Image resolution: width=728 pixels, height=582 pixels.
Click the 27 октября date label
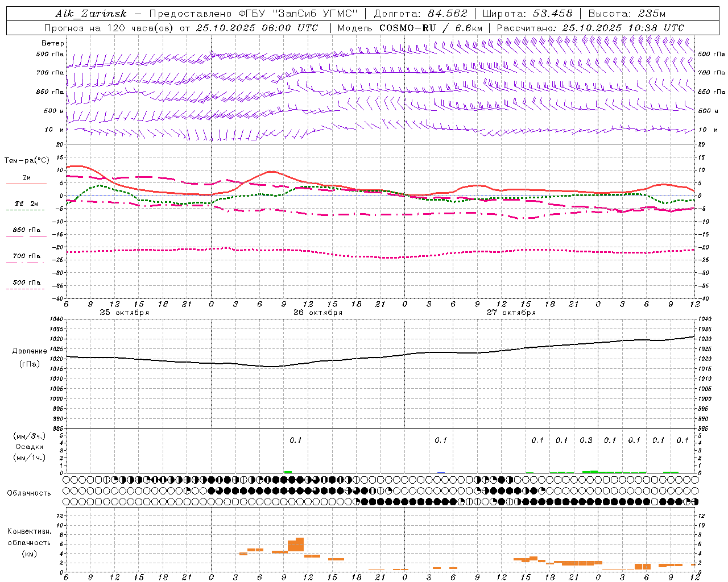(x=511, y=313)
